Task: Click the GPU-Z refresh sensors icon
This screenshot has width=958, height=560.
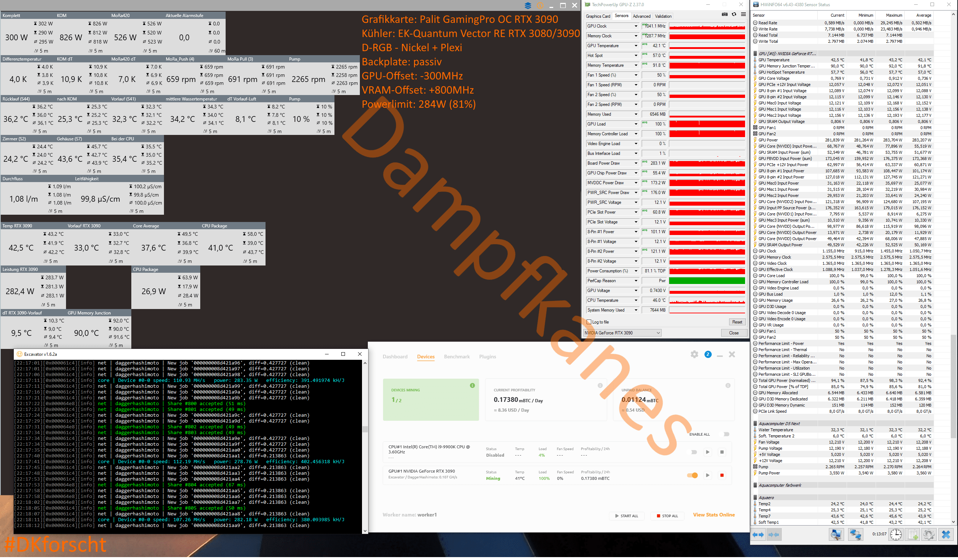Action: pyautogui.click(x=734, y=15)
